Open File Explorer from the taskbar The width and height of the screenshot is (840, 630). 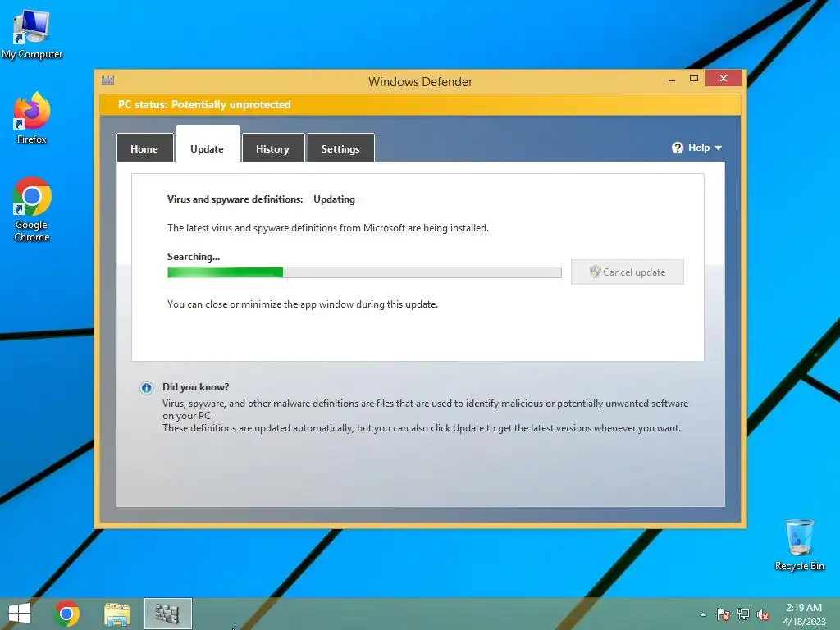pos(116,614)
